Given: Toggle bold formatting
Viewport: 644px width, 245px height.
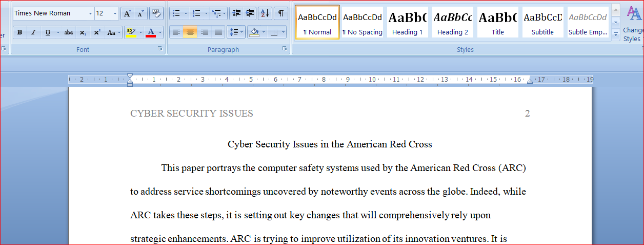Looking at the screenshot, I should 19,32.
